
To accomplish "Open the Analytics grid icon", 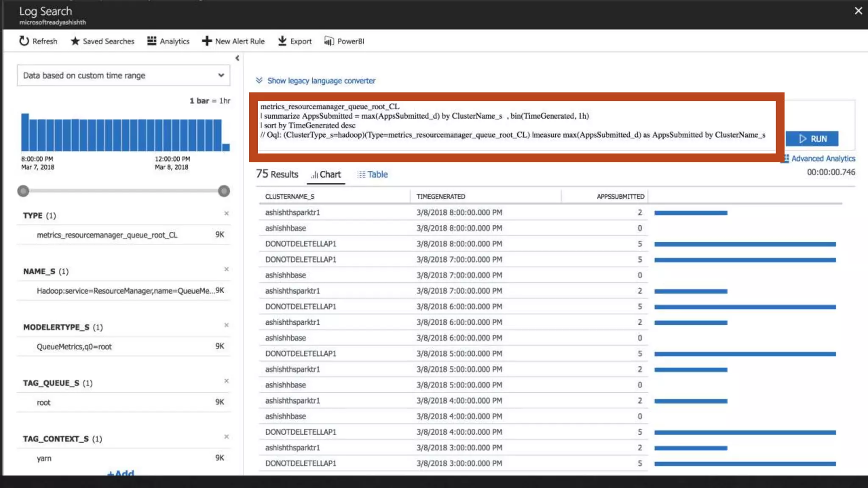I will pyautogui.click(x=152, y=41).
